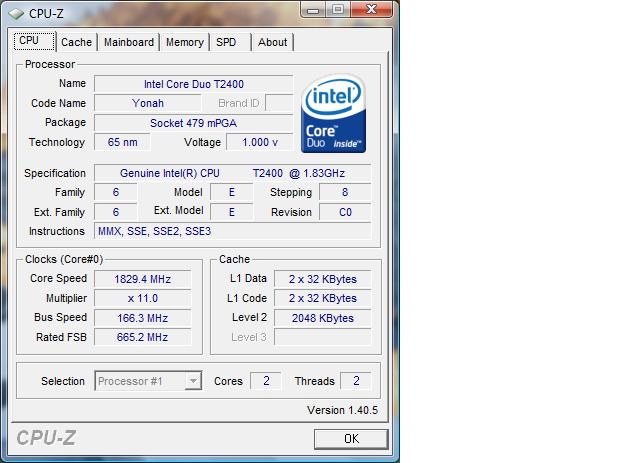Click the Model value field
640x463 pixels.
(231, 192)
